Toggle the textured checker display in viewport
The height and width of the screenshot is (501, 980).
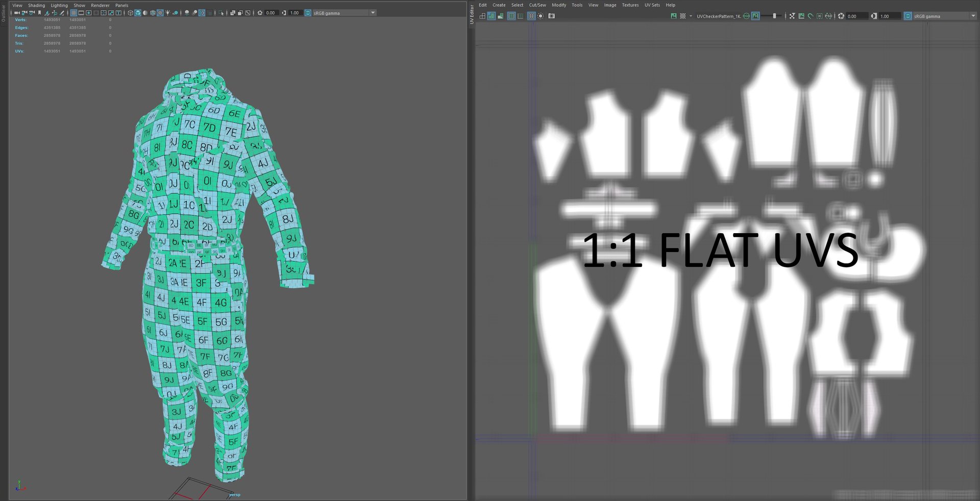tap(160, 13)
